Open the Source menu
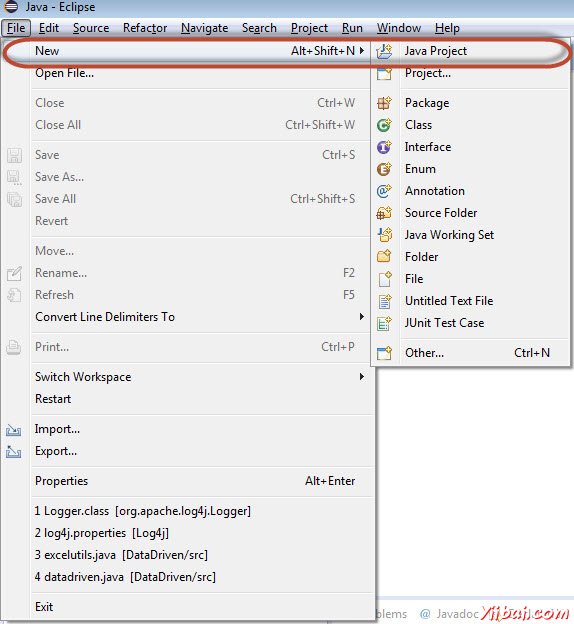 (91, 28)
